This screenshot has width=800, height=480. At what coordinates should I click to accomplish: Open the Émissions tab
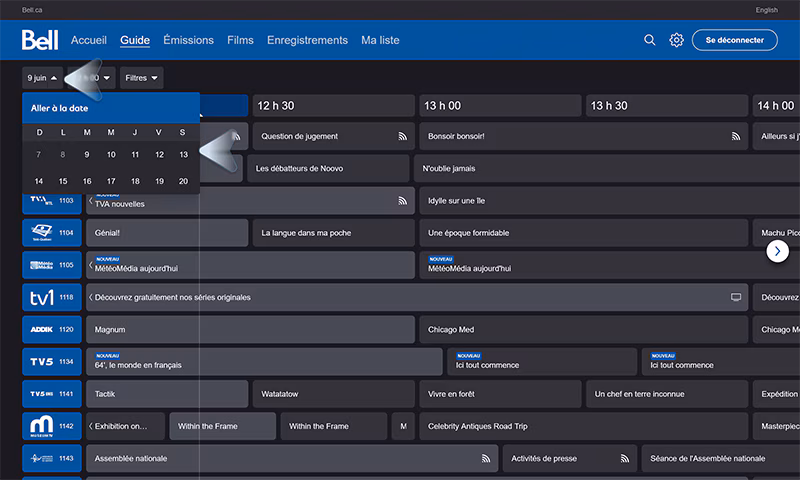(x=188, y=40)
